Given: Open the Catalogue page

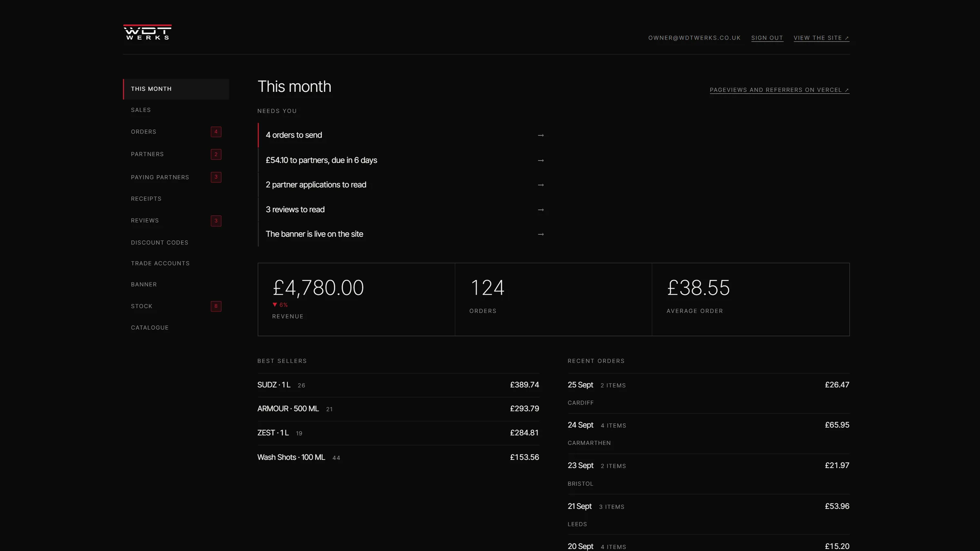Looking at the screenshot, I should coord(176,328).
